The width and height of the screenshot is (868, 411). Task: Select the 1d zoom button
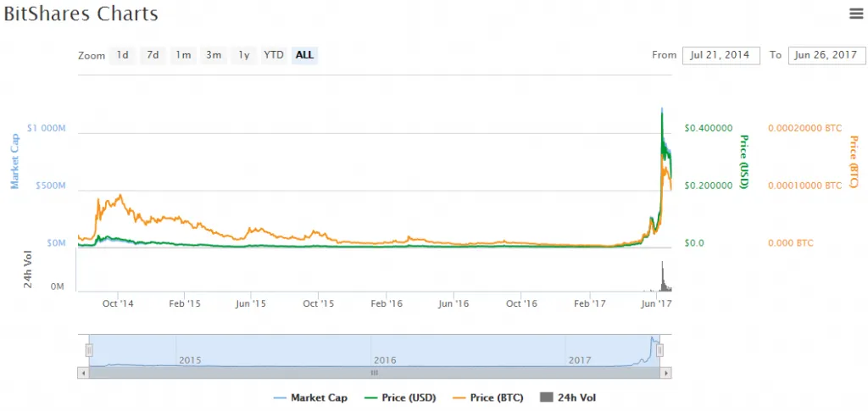(x=122, y=55)
